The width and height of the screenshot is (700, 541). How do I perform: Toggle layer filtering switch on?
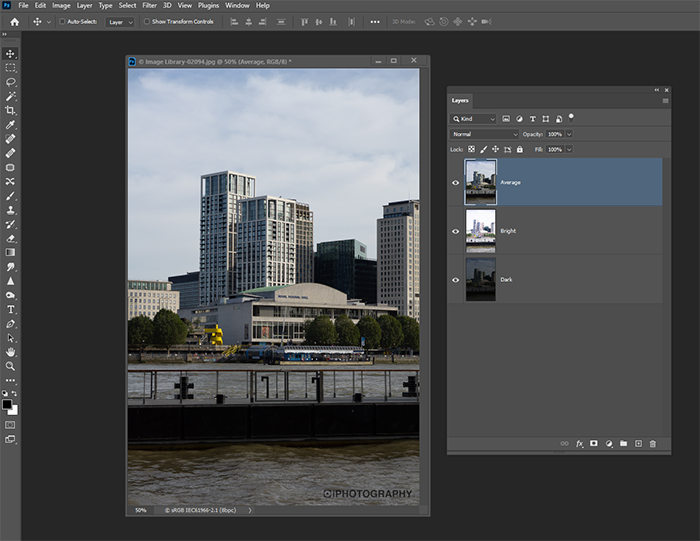(x=571, y=118)
